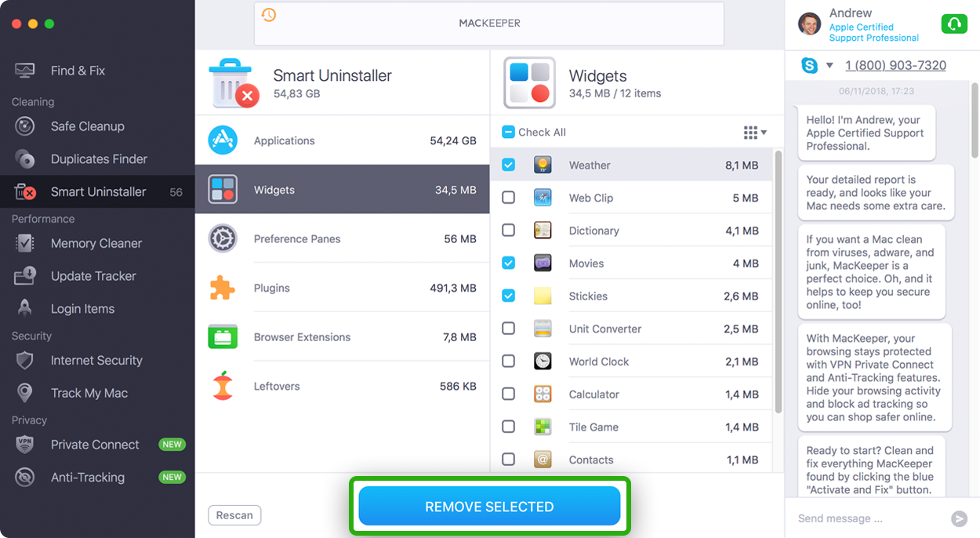Select Duplicates Finder in the sidebar
Image resolution: width=980 pixels, height=538 pixels.
click(x=97, y=159)
